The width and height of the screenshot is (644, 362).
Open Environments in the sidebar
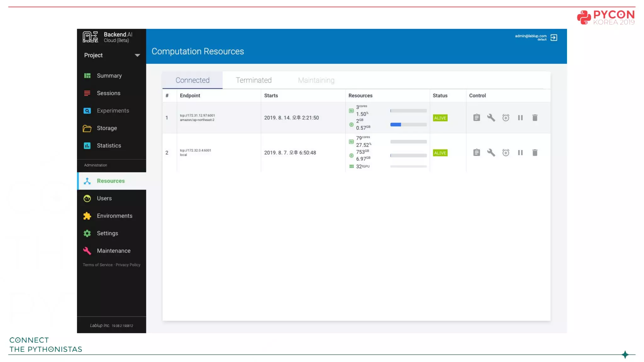[x=114, y=216]
